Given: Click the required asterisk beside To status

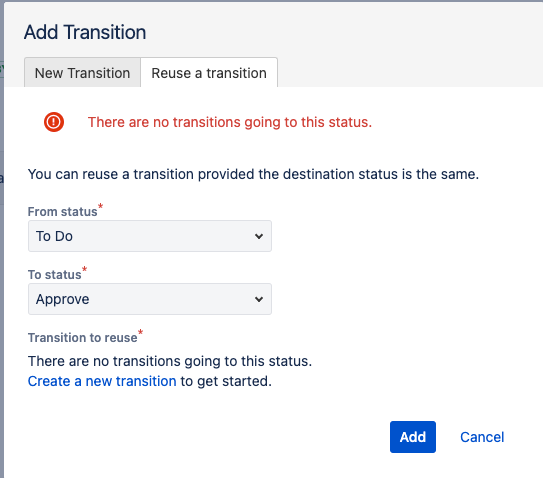Looking at the screenshot, I should (84, 269).
